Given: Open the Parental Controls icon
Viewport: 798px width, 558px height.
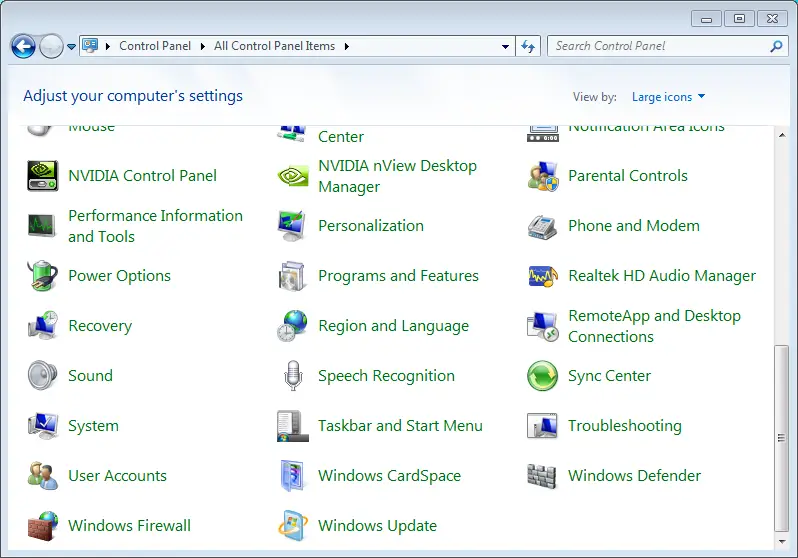Looking at the screenshot, I should (543, 176).
